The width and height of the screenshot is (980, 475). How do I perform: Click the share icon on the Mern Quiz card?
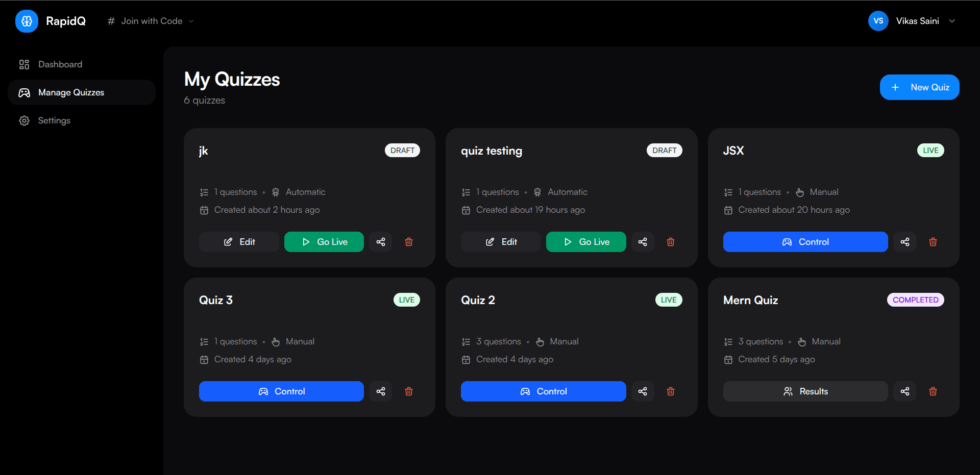[905, 391]
